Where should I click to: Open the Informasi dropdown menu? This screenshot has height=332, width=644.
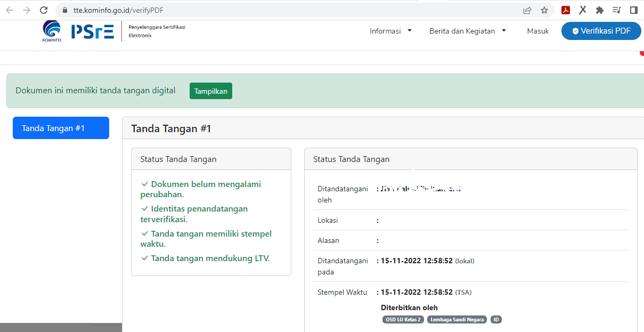[391, 31]
